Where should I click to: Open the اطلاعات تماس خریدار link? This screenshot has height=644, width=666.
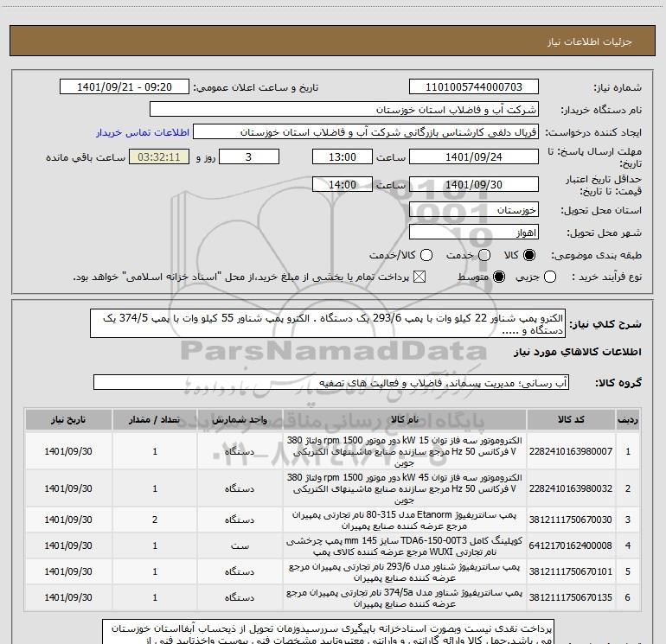(143, 132)
